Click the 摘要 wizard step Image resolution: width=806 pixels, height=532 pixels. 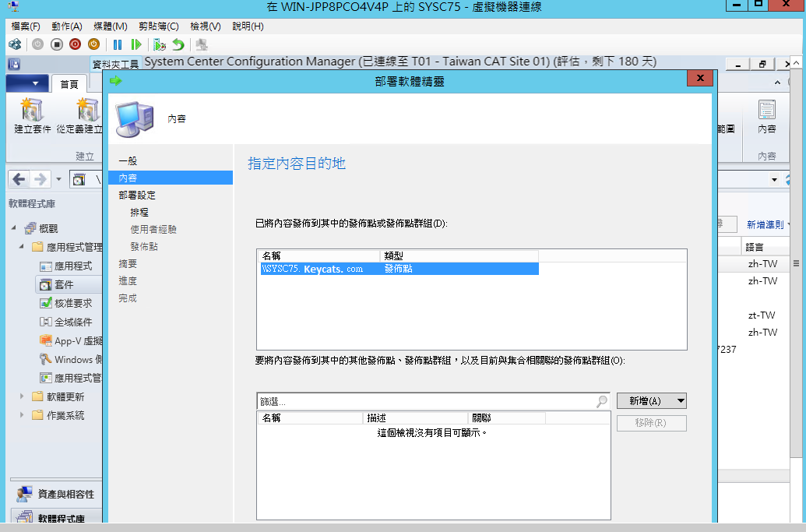pos(128,264)
